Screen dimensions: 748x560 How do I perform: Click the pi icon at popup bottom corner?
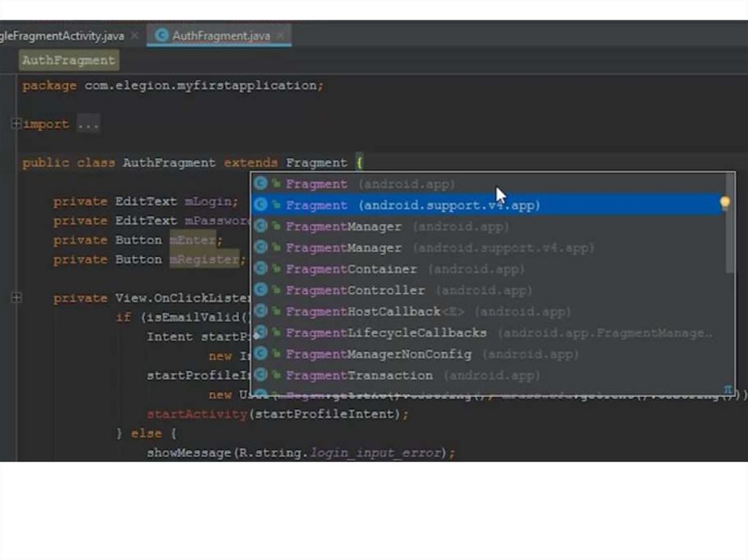728,390
